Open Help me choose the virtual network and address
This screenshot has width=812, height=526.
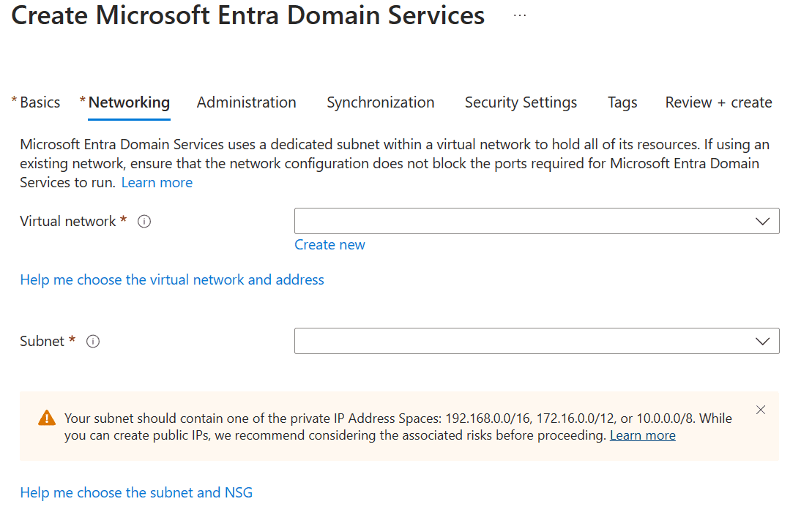[172, 279]
